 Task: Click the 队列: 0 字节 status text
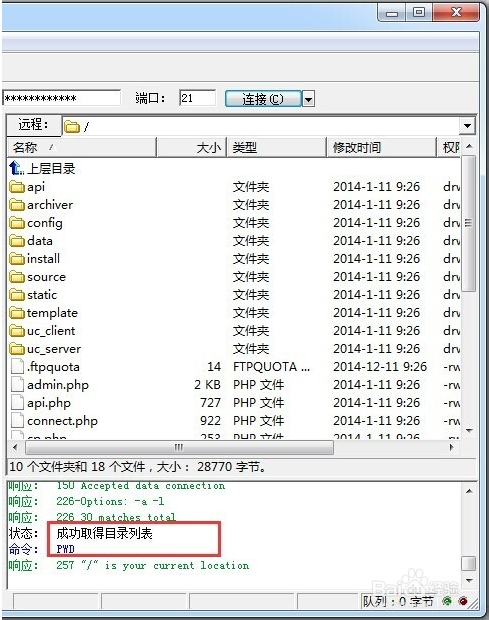pos(398,601)
